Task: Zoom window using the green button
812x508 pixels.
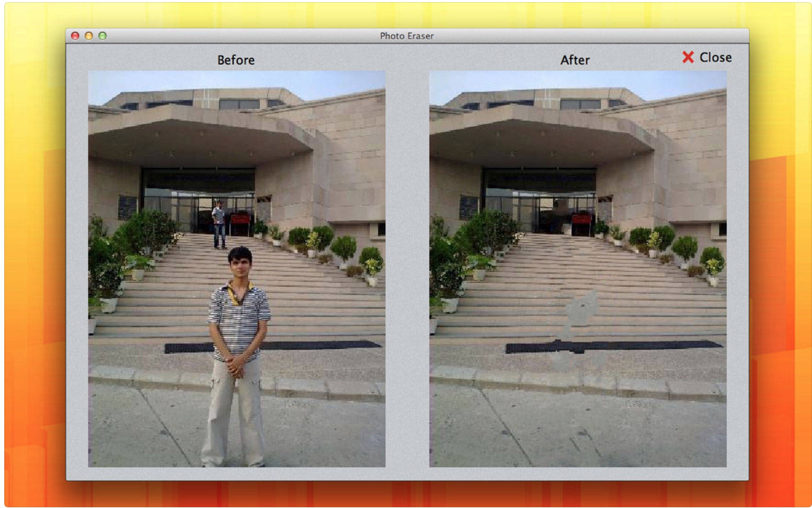Action: (102, 36)
